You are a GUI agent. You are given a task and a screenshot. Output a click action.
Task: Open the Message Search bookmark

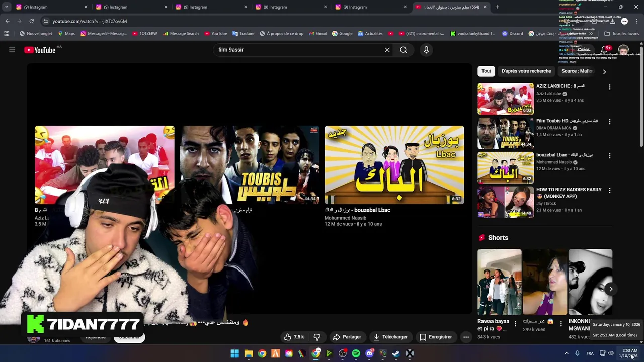pos(181,34)
